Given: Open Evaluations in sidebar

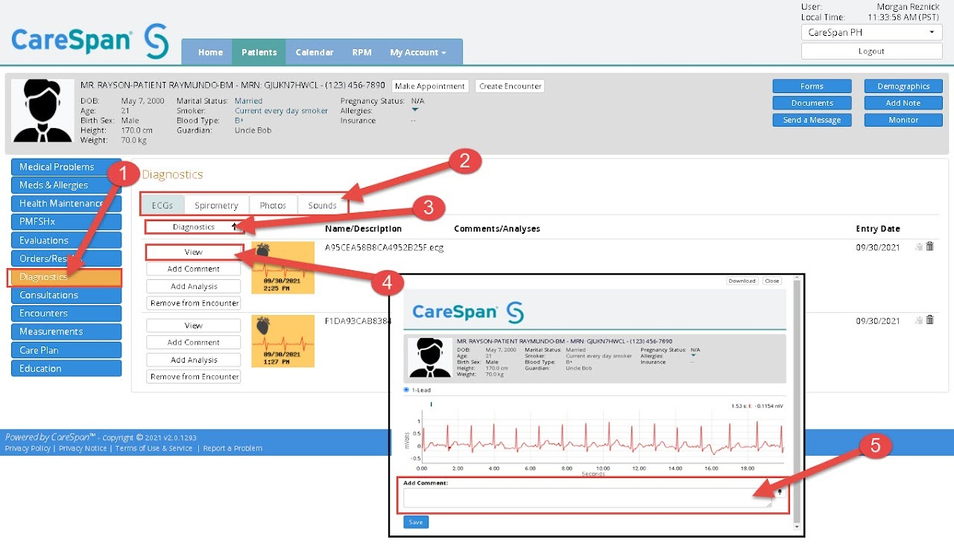Looking at the screenshot, I should (x=66, y=241).
